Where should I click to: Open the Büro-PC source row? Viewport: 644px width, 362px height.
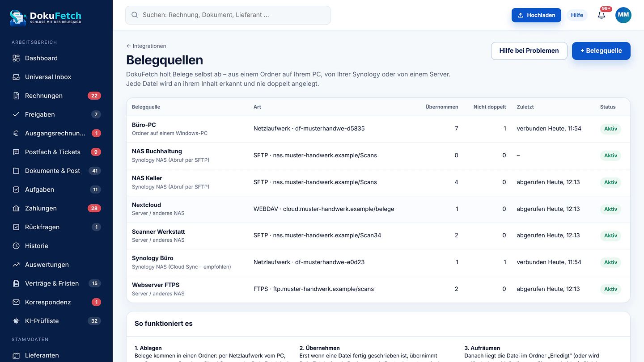pos(378,129)
